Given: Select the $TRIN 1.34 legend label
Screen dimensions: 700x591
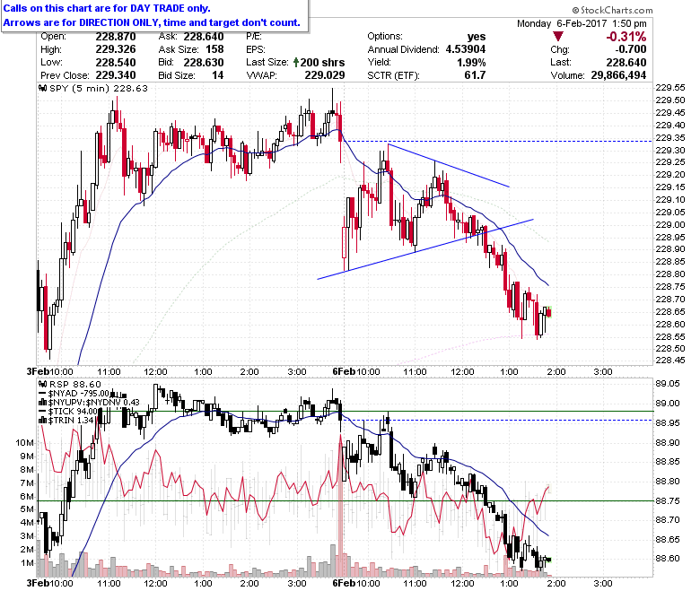Looking at the screenshot, I should pos(71,421).
